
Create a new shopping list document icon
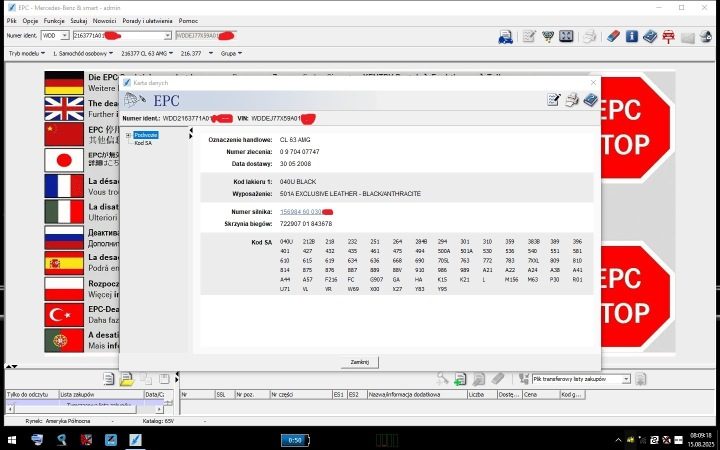tap(108, 379)
